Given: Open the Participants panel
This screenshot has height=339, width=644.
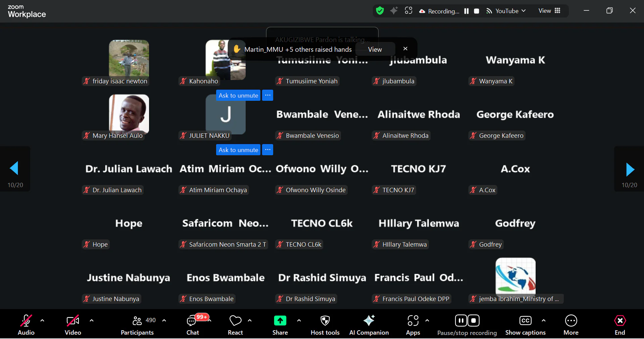Looking at the screenshot, I should [x=137, y=325].
